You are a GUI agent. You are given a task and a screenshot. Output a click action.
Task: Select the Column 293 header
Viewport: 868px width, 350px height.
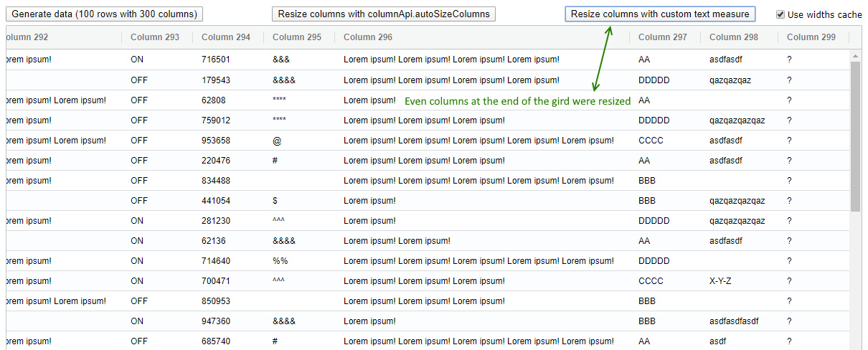click(156, 37)
